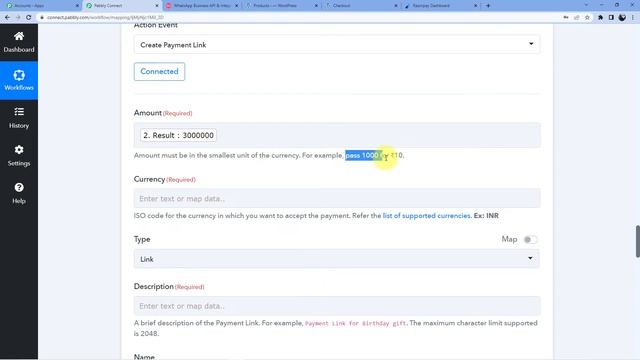Open a new browser tab with plus
640x360 pixels.
tap(488, 6)
